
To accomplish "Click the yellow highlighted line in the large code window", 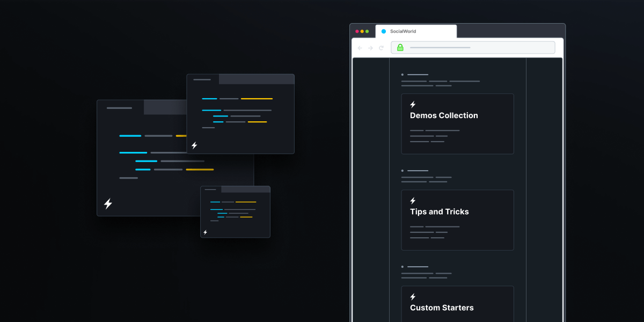I will click(199, 169).
